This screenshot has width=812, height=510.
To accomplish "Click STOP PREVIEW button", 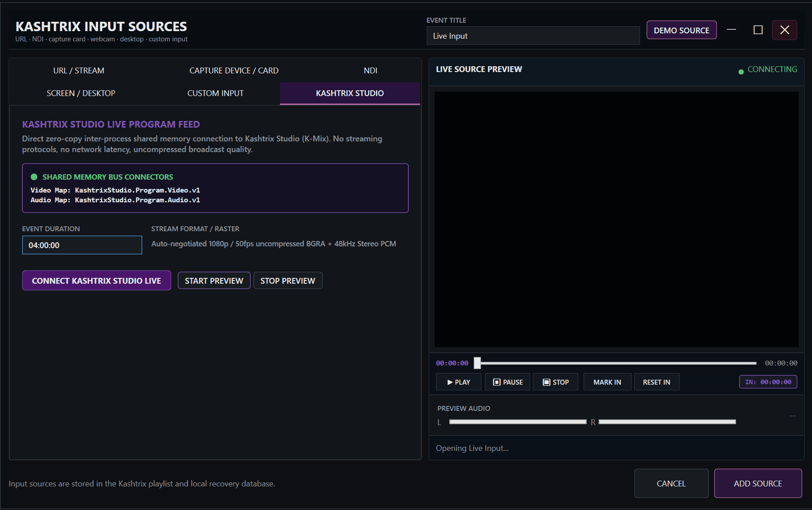I will click(288, 281).
